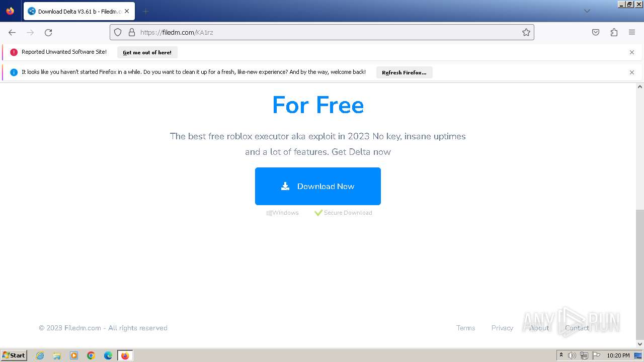Open the Extensions puzzle icon

[614, 32]
